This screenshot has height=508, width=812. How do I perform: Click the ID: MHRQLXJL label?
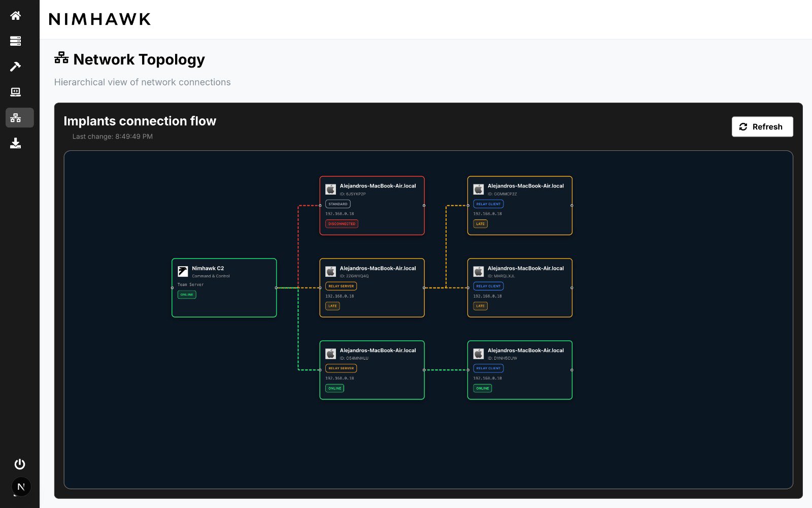(501, 276)
